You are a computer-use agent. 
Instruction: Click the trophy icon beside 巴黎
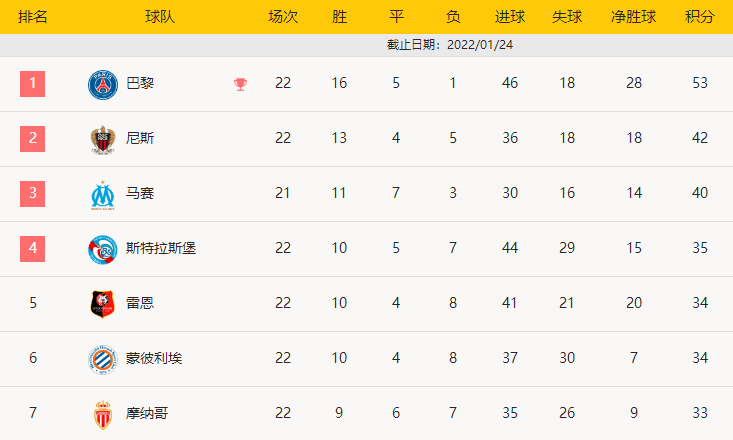240,84
